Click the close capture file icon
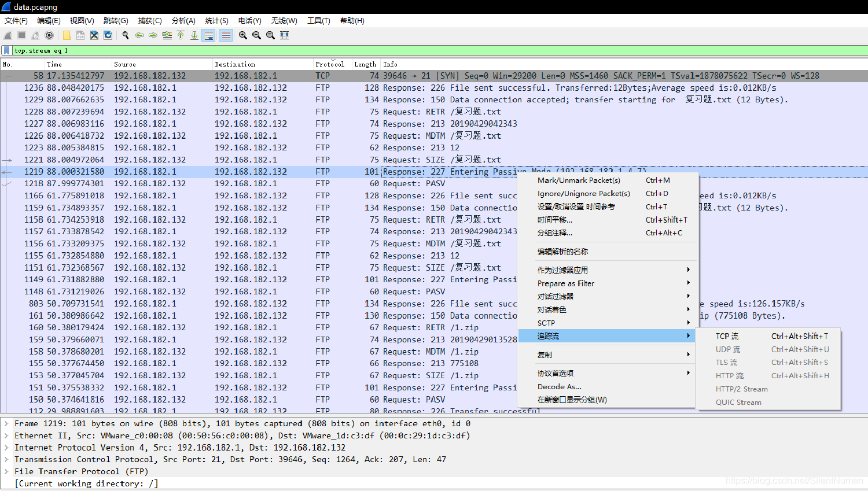 coord(94,35)
